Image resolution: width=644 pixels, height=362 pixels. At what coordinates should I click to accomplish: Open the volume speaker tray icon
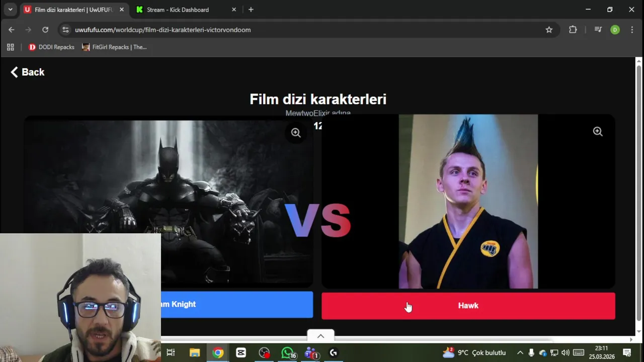pos(565,352)
